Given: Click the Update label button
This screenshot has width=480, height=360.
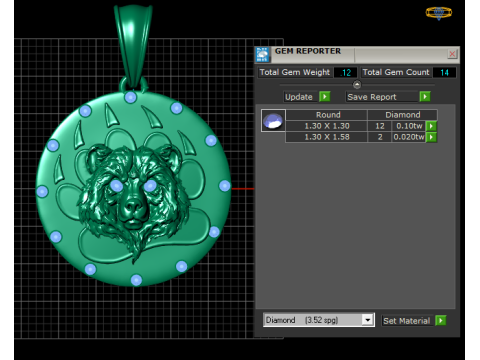Looking at the screenshot, I should (299, 97).
